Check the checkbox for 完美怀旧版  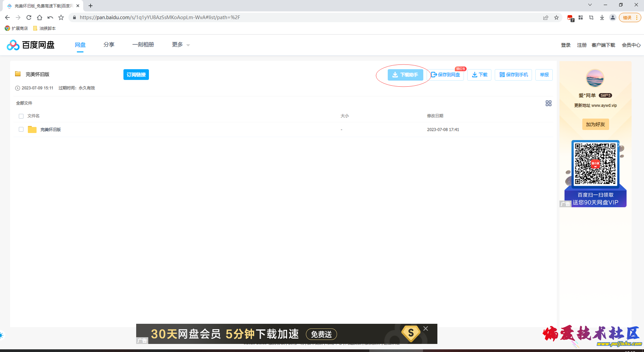21,129
